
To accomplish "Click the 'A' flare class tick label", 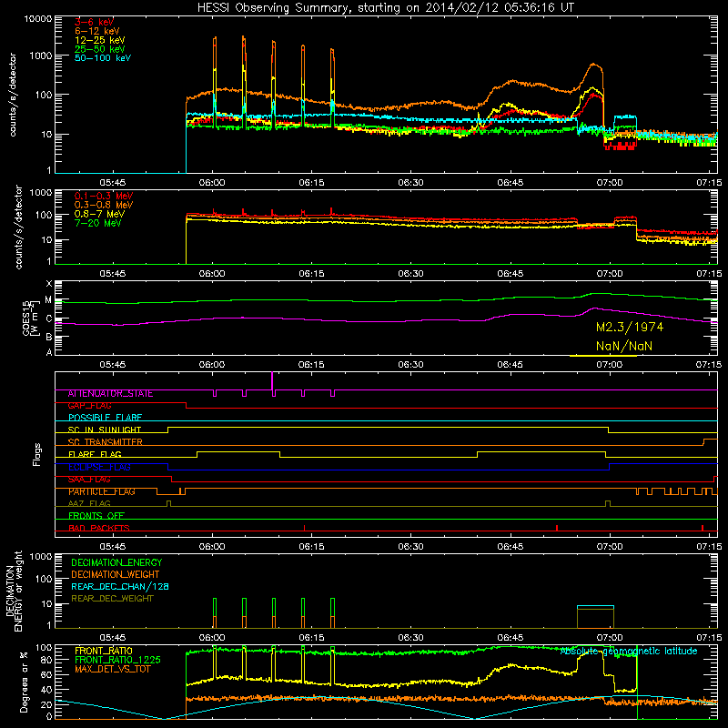I will pos(49,352).
